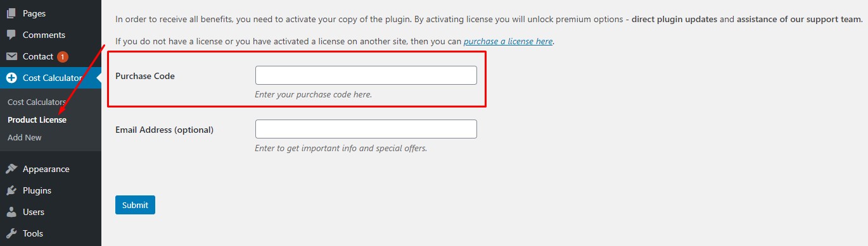
Task: Click the Contact notification badge
Action: [63, 56]
